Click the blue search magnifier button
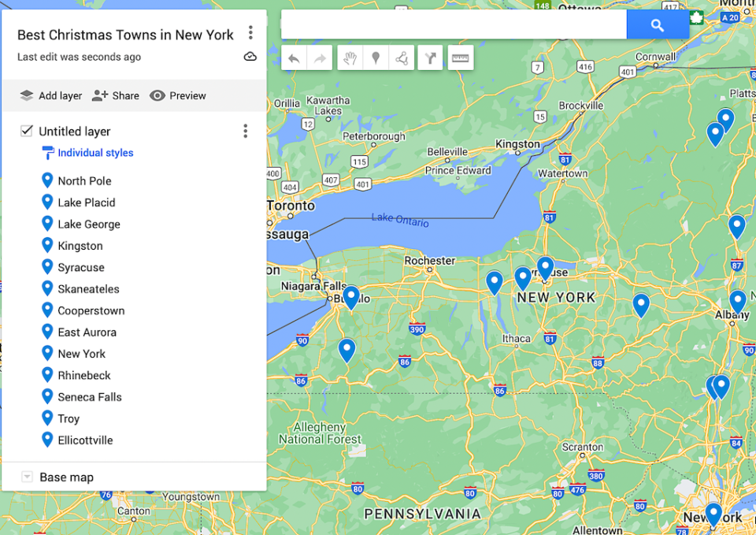Image resolution: width=756 pixels, height=535 pixels. click(x=658, y=24)
